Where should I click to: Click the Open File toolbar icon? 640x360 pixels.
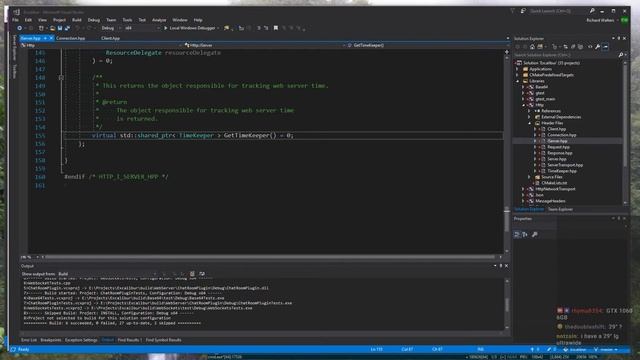[52, 28]
